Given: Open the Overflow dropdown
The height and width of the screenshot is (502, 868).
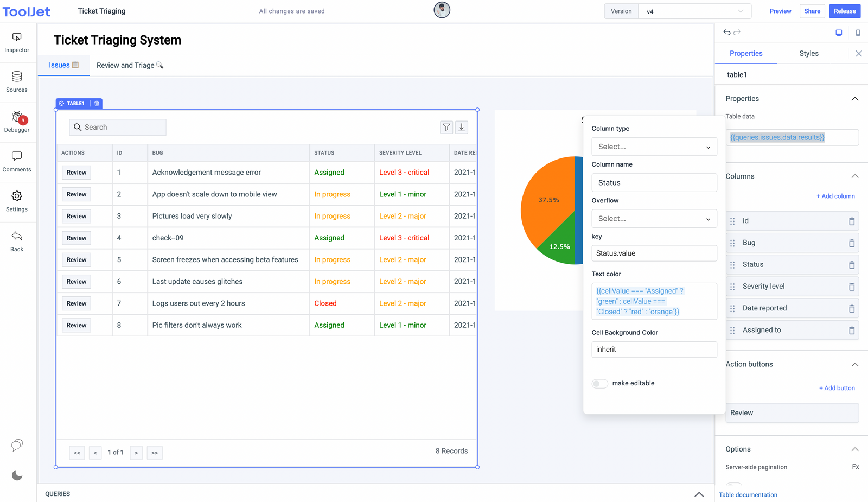Looking at the screenshot, I should [x=654, y=219].
